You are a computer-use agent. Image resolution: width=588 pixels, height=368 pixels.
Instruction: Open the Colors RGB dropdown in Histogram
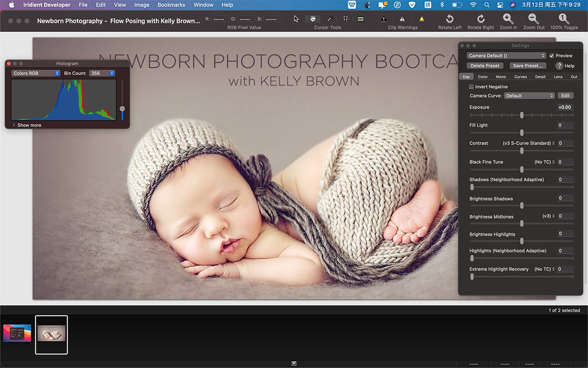[36, 73]
